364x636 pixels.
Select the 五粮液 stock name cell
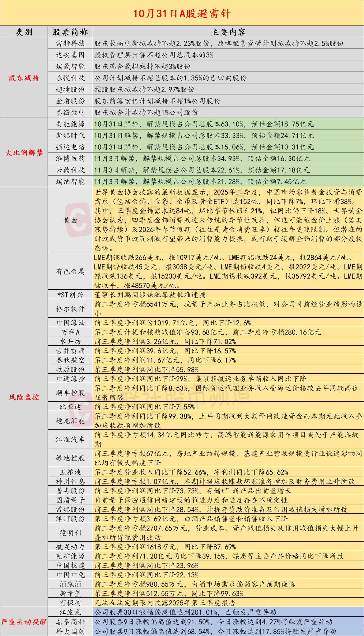pyautogui.click(x=70, y=472)
